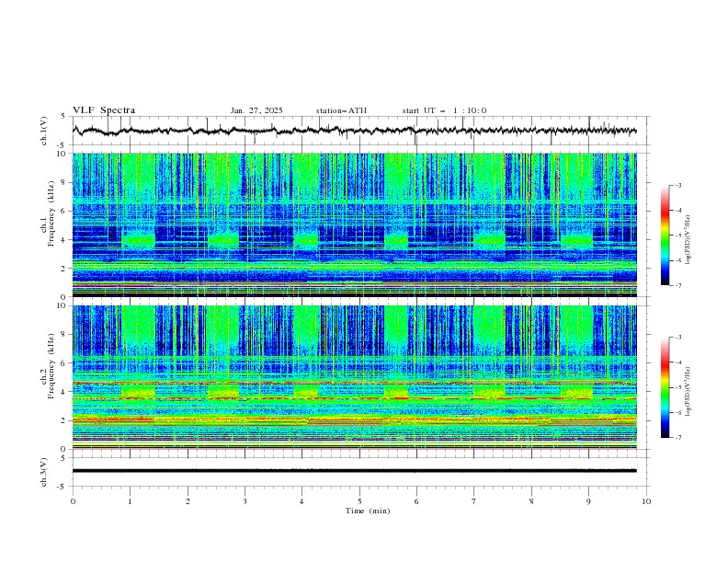Click the "10" tick on the time axis

tap(646, 501)
